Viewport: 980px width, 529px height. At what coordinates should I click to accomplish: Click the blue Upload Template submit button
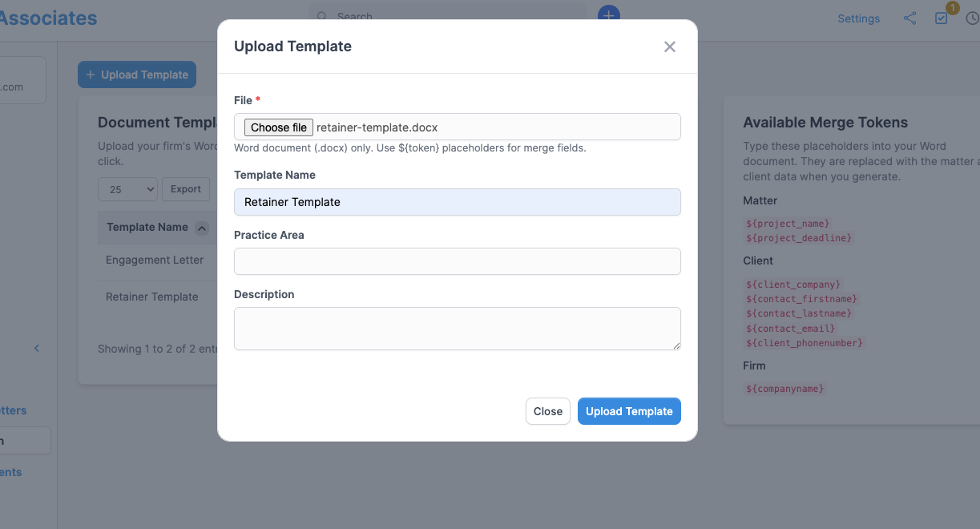tap(629, 411)
